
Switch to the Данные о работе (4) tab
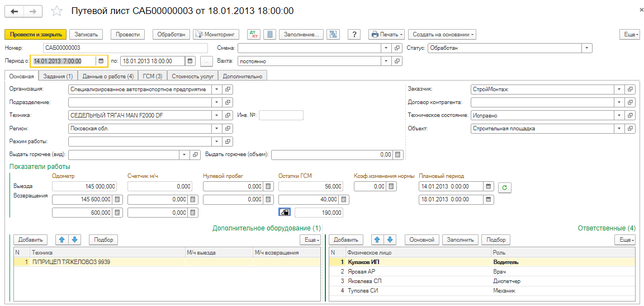click(107, 76)
